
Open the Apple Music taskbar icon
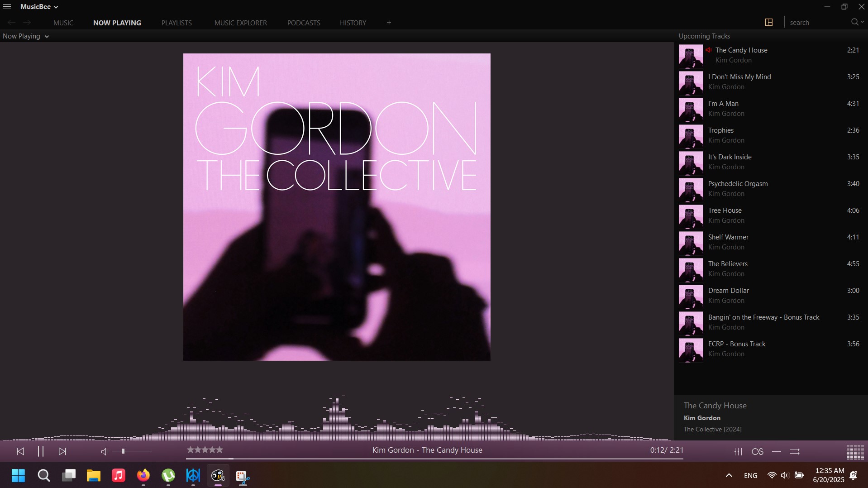119,476
